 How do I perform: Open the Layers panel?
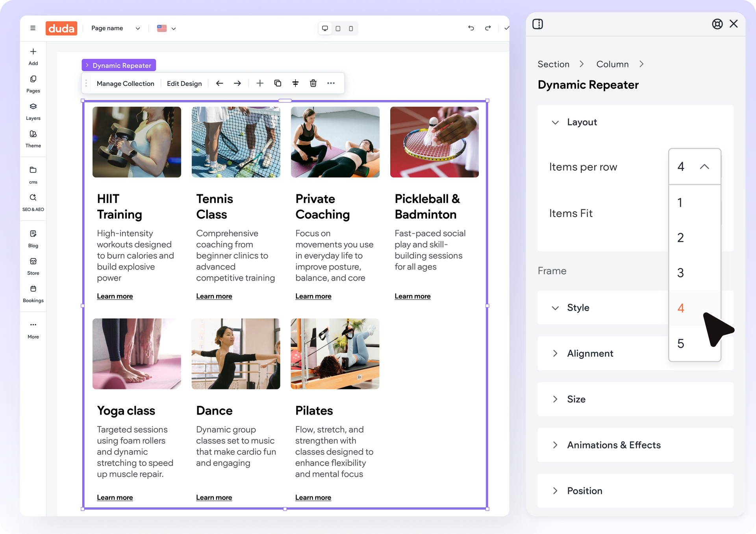point(33,112)
